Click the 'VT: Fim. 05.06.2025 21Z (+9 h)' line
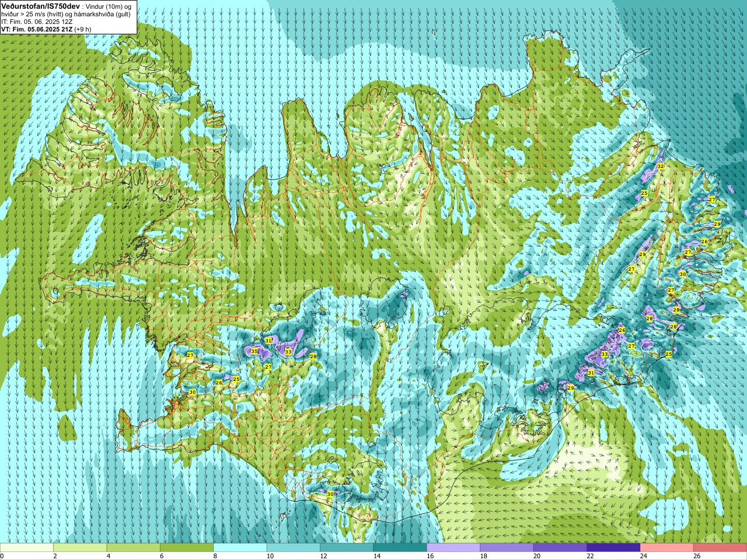Screen dimensions: 747x560 point(46,29)
